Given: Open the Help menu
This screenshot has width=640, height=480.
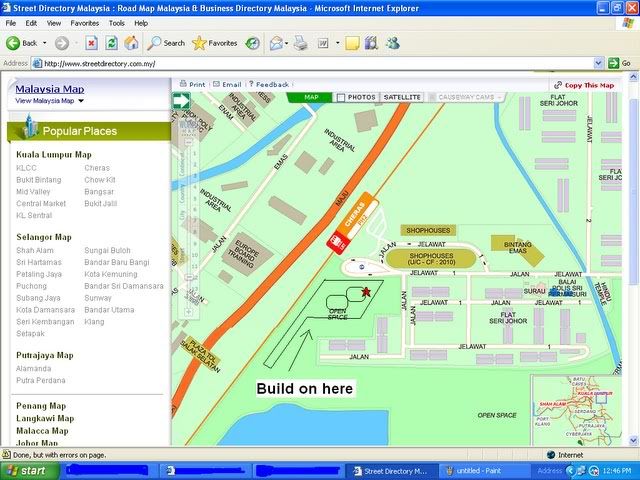Looking at the screenshot, I should 141,23.
